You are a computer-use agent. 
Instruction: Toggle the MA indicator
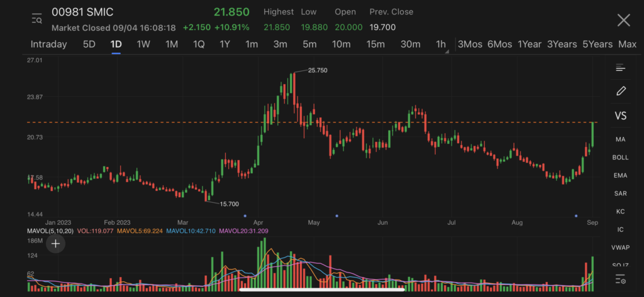(620, 139)
